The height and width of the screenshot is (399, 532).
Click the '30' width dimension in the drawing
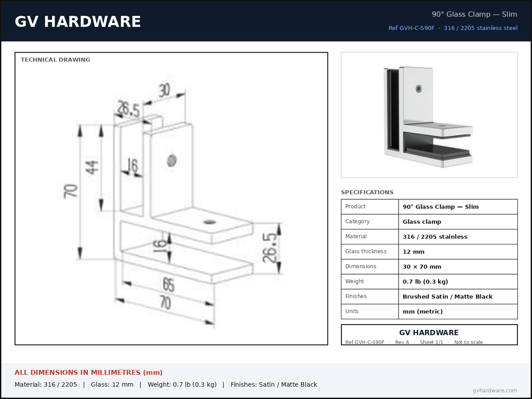[x=164, y=91]
